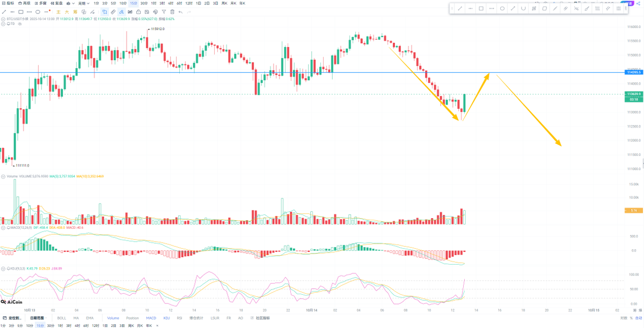
Task: Toggle the highlighted continuous drawing pencil icon
Action: 121,12
